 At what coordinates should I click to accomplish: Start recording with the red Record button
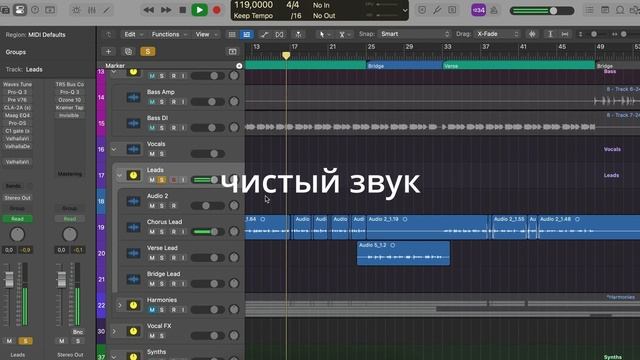(x=217, y=10)
